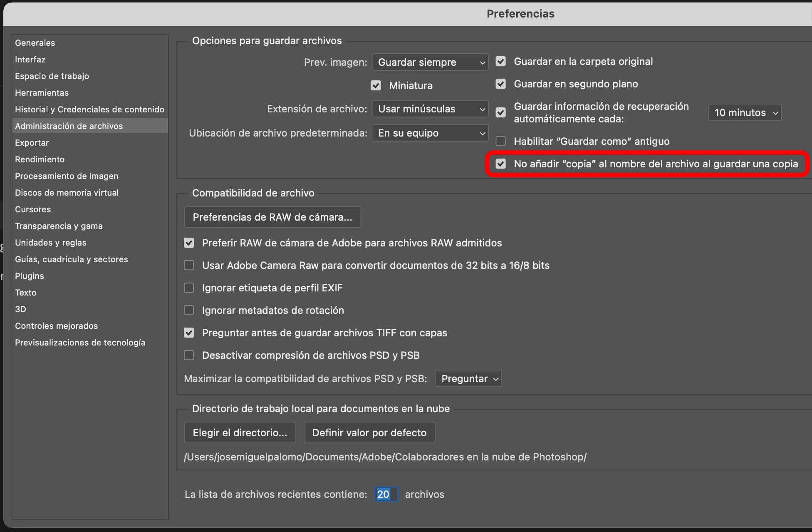
Task: Open Prev. imagen Guardar siempre dropdown
Action: point(430,62)
